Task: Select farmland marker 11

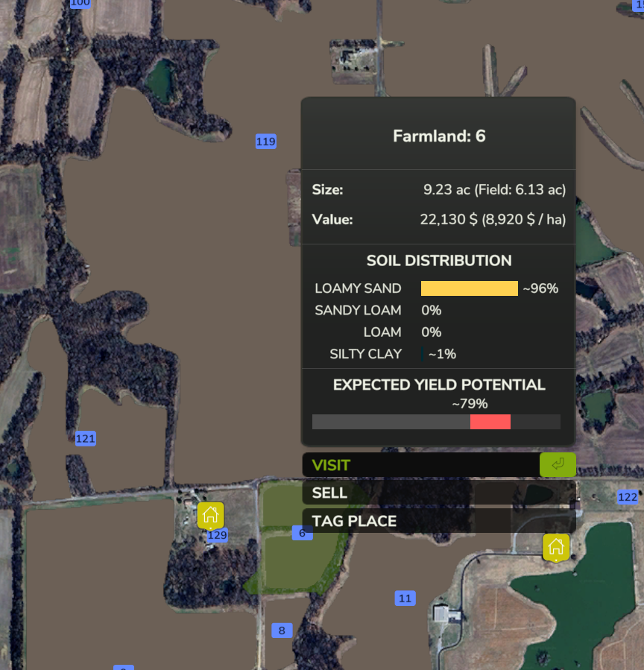Action: point(405,598)
